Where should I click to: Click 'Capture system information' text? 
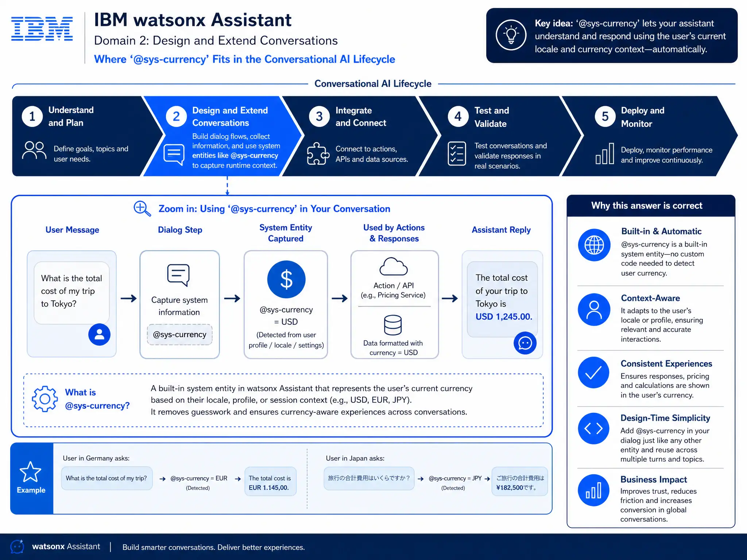[179, 306]
